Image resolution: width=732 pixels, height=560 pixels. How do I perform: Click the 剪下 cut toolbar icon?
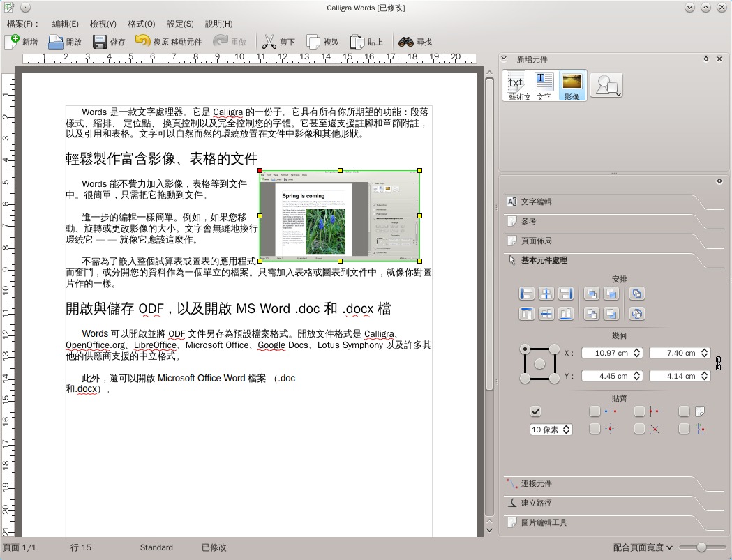[x=278, y=42]
